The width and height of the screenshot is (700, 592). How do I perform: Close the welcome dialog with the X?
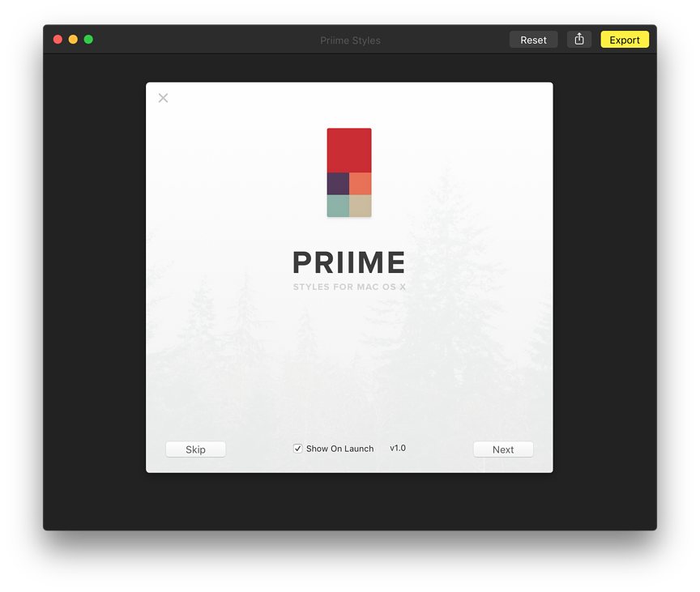coord(164,98)
